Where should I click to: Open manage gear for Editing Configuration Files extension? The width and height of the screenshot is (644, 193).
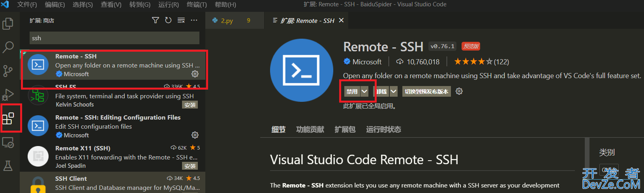(x=195, y=135)
